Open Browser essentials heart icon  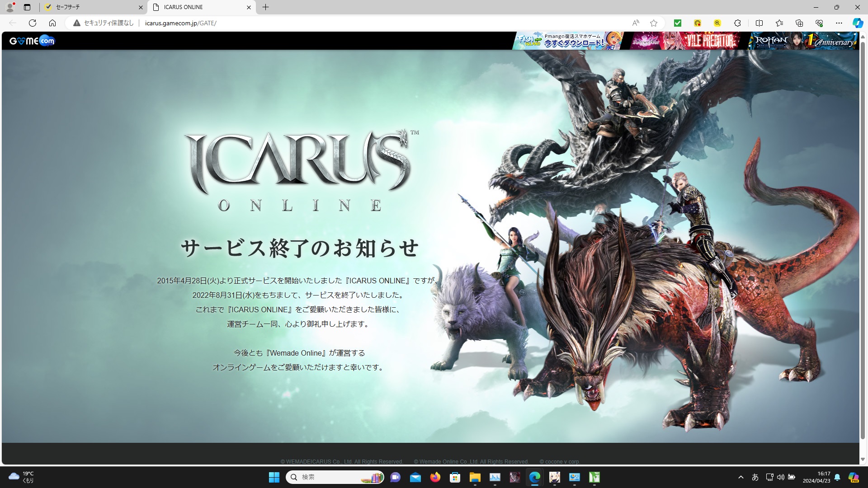820,23
